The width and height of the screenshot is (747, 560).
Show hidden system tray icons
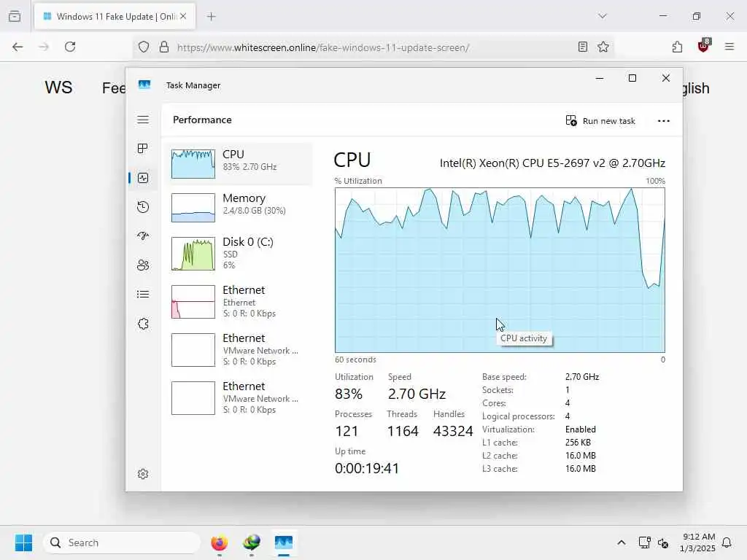click(622, 542)
